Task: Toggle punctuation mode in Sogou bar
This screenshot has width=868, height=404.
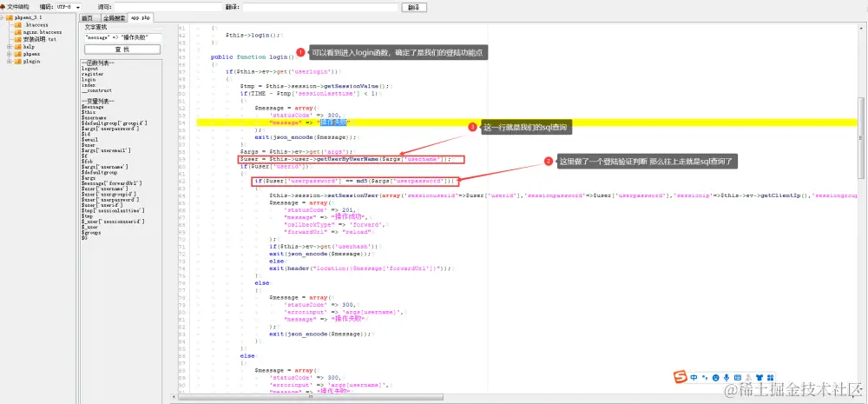Action: [705, 377]
